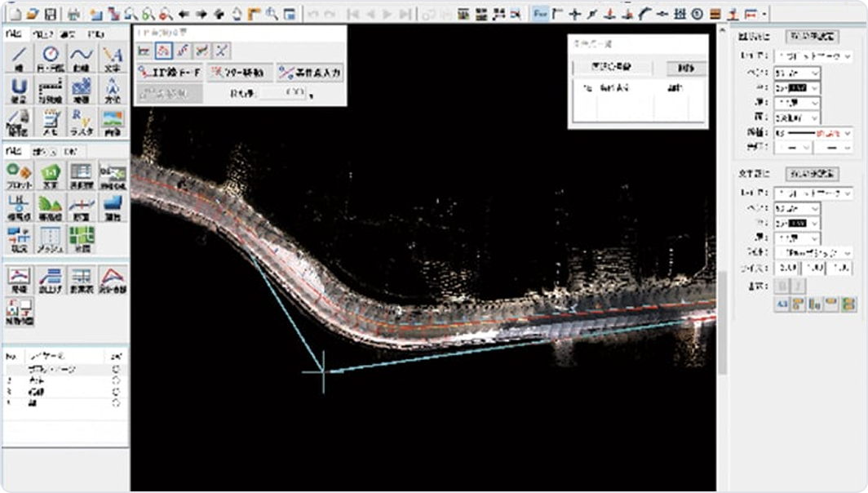Screen dimensions: 868x493
Task: Click the red arch 3D model tool
Action: tap(113, 280)
